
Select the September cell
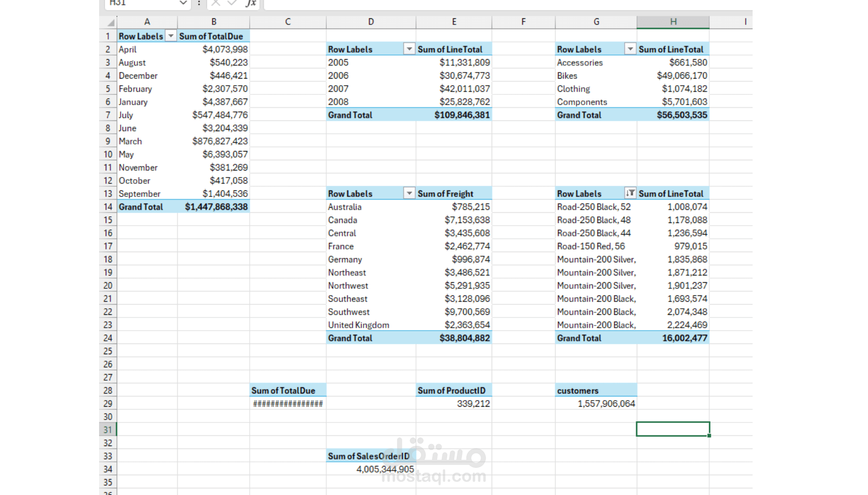coord(147,194)
